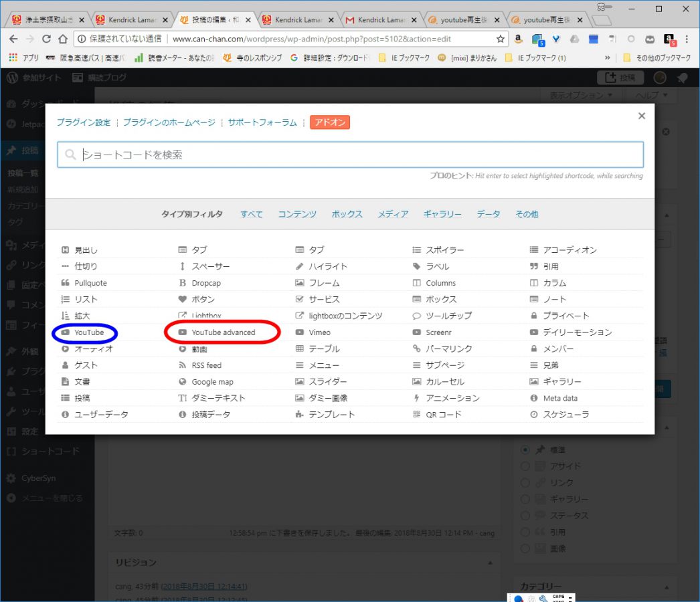This screenshot has width=700, height=602.
Task: Open the 読書メーター bookmark
Action: click(x=175, y=58)
